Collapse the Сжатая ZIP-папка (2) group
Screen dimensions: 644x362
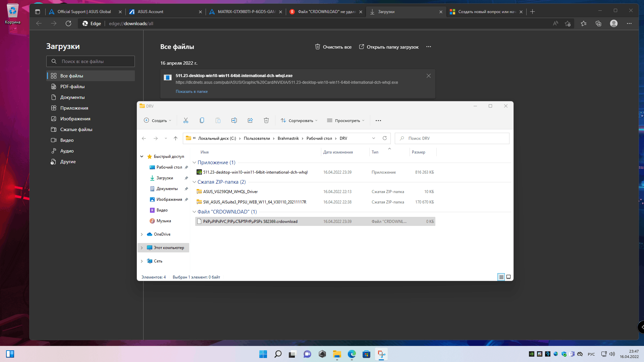point(194,182)
